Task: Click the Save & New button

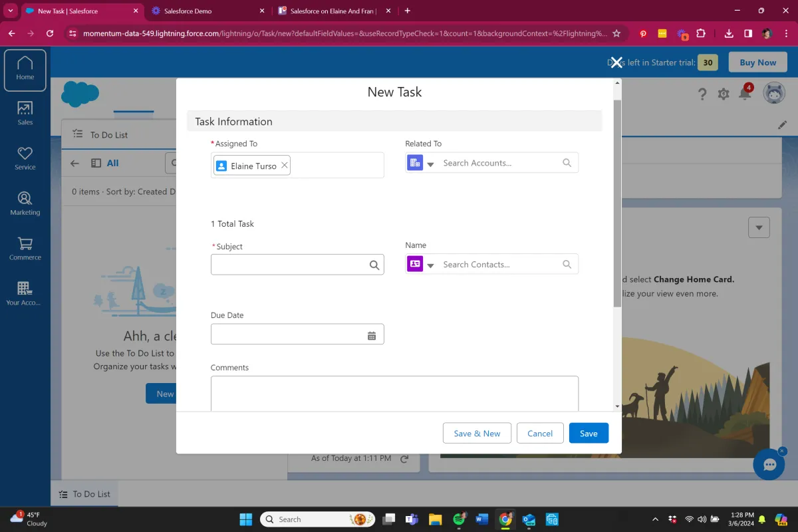Action: coord(477,433)
